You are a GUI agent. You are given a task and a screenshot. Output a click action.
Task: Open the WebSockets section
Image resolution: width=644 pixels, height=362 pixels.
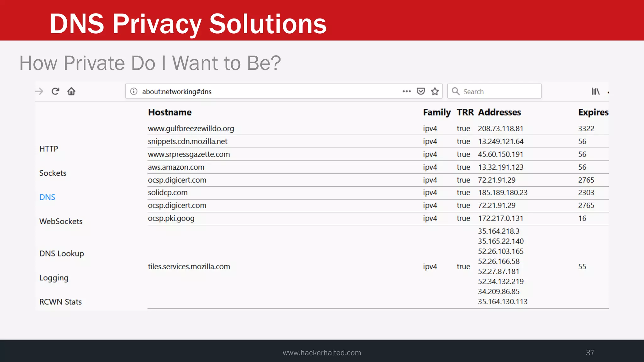(x=61, y=221)
